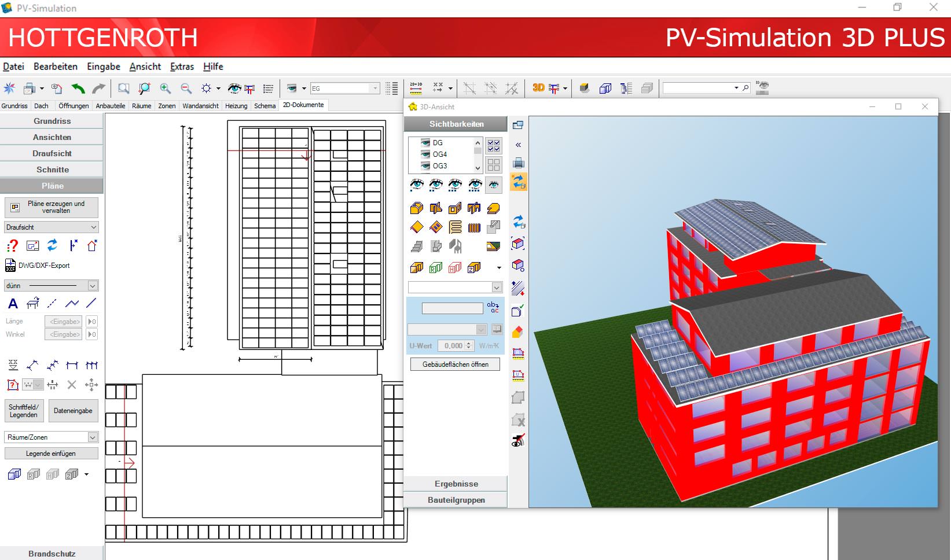Expand arrow beside bottom-left cube icons
Image resolution: width=951 pixels, height=560 pixels.
87,474
